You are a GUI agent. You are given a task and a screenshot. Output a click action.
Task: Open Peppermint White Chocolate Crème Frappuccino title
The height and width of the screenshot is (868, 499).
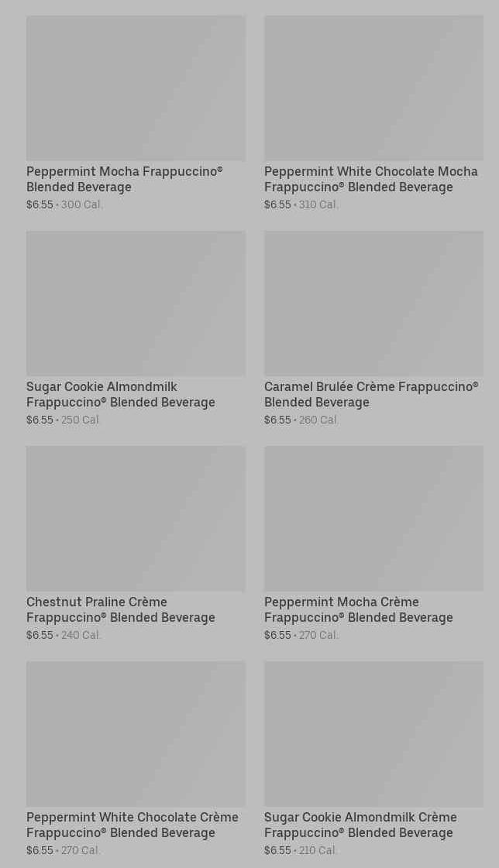132,825
